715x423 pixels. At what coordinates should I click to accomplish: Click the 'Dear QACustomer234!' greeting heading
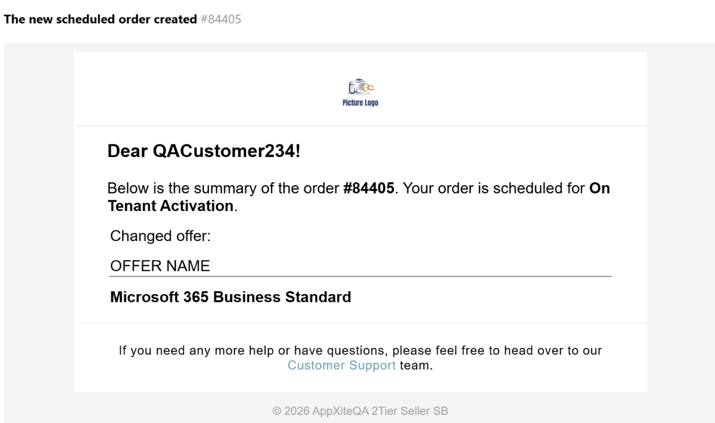tap(203, 151)
